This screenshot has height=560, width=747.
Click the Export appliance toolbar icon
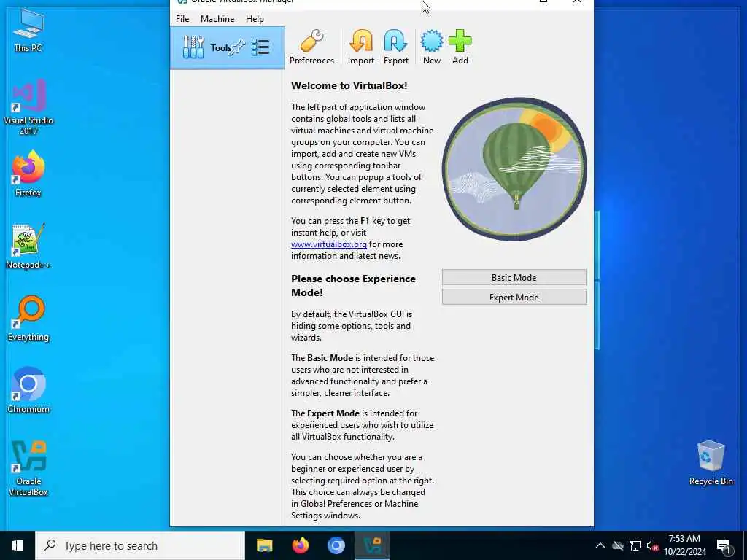tap(396, 47)
